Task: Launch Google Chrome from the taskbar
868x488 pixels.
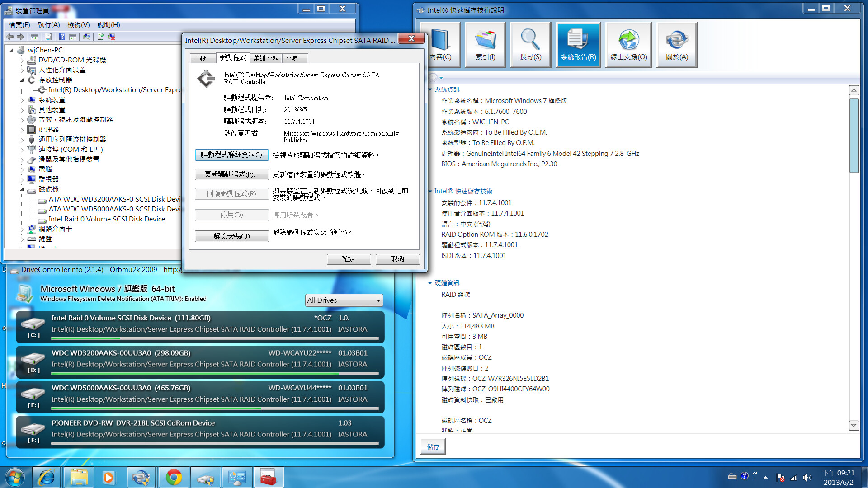Action: click(x=174, y=477)
